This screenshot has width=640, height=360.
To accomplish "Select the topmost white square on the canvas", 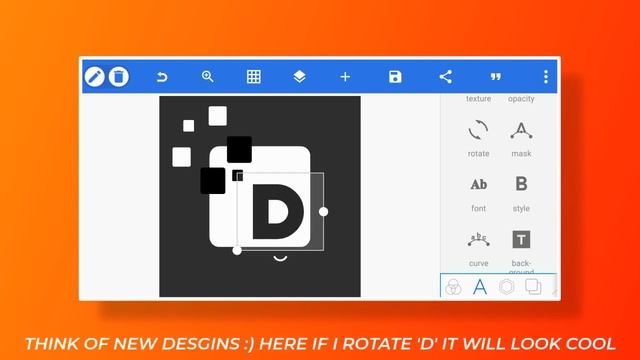I will click(218, 116).
